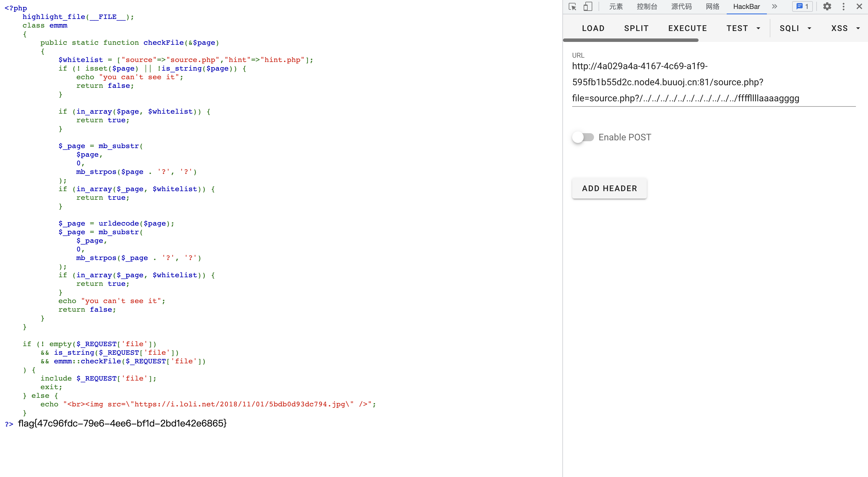This screenshot has width=868, height=477.
Task: Click the EXECUTE button
Action: point(687,28)
